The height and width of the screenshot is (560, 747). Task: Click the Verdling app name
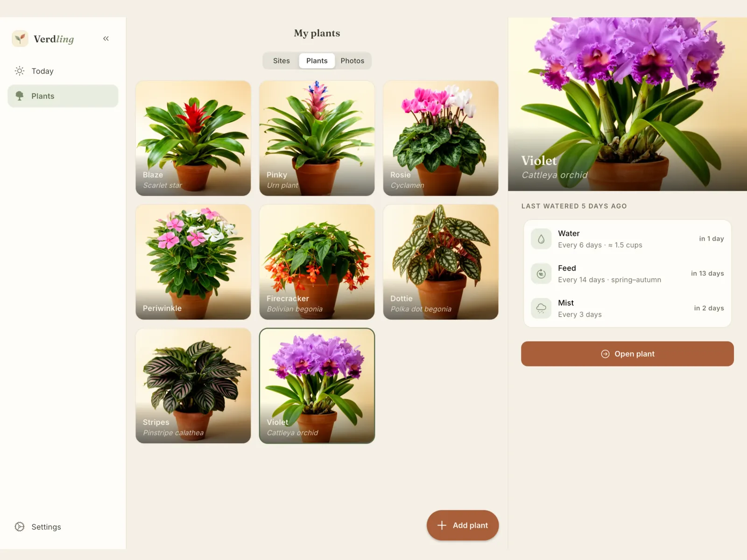pos(54,39)
